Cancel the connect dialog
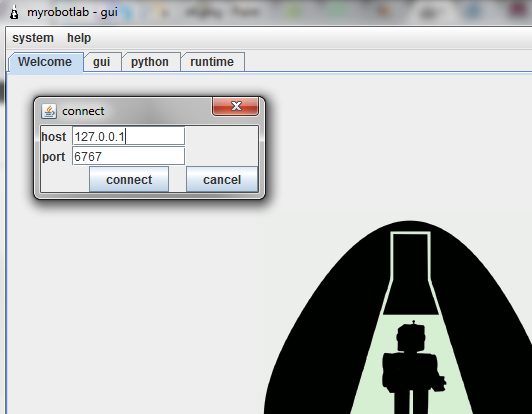Viewport: 532px width, 414px height. point(222,180)
